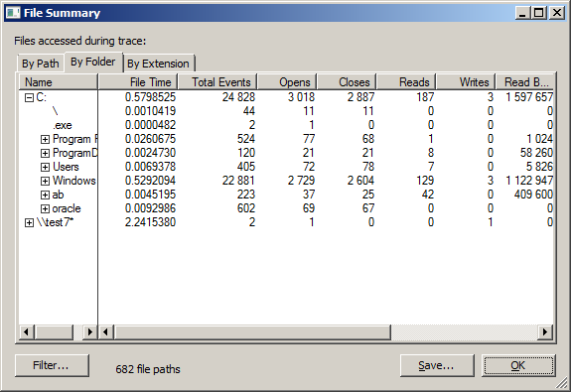
Task: Confirm with the OK button
Action: 518,365
